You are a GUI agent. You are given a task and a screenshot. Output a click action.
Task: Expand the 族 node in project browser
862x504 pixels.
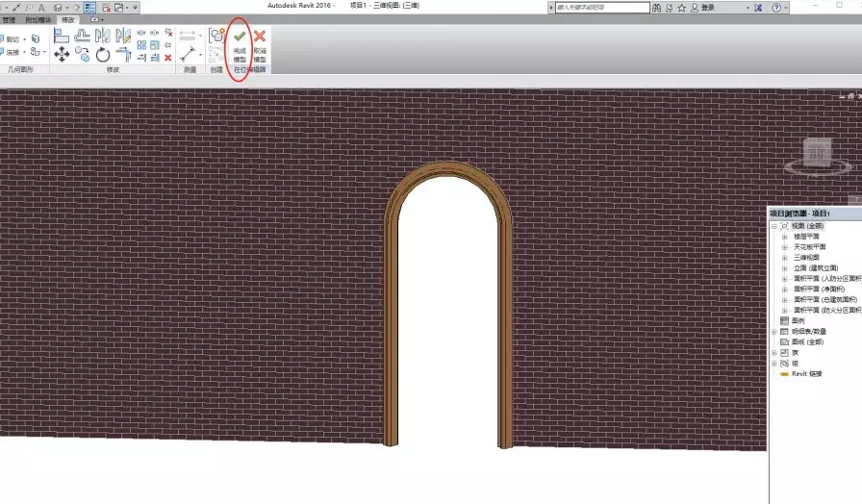[x=774, y=352]
